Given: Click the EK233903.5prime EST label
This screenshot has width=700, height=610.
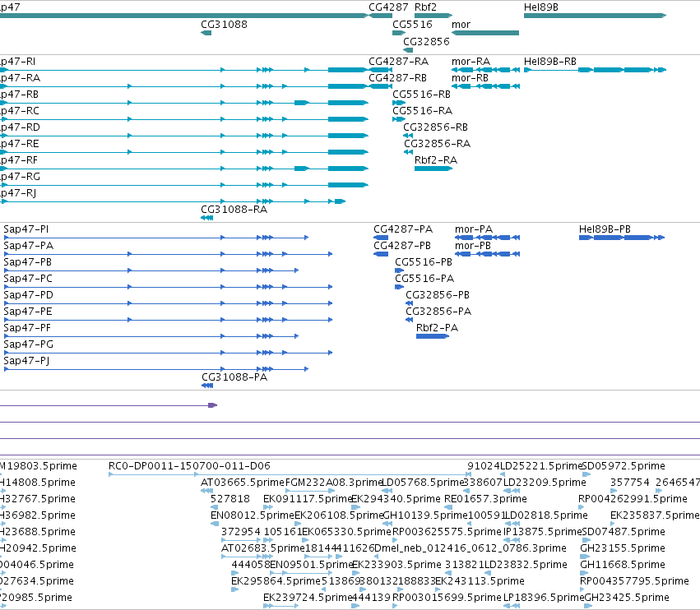Looking at the screenshot, I should pyautogui.click(x=396, y=565).
